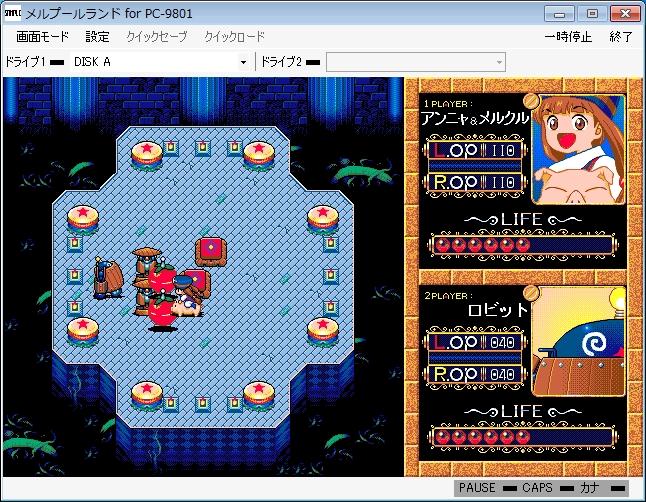Screen dimensions: 646x502
Task: Click the ロビット player name
Action: [498, 310]
